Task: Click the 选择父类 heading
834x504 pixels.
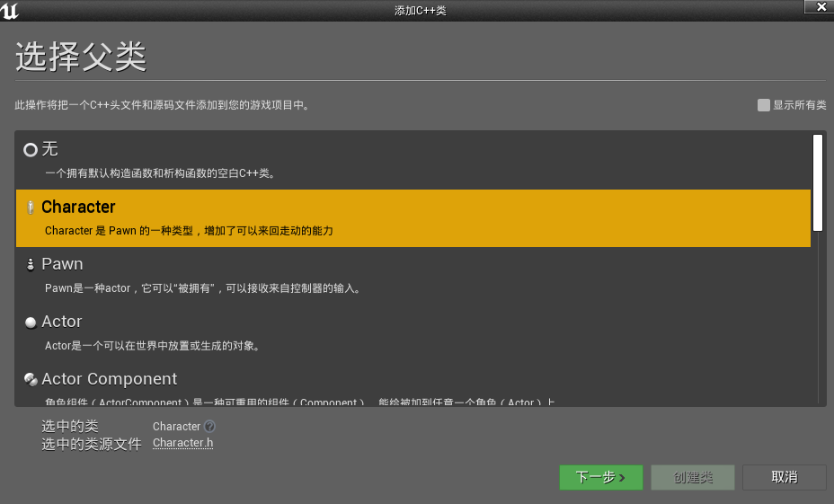Action: [81, 57]
